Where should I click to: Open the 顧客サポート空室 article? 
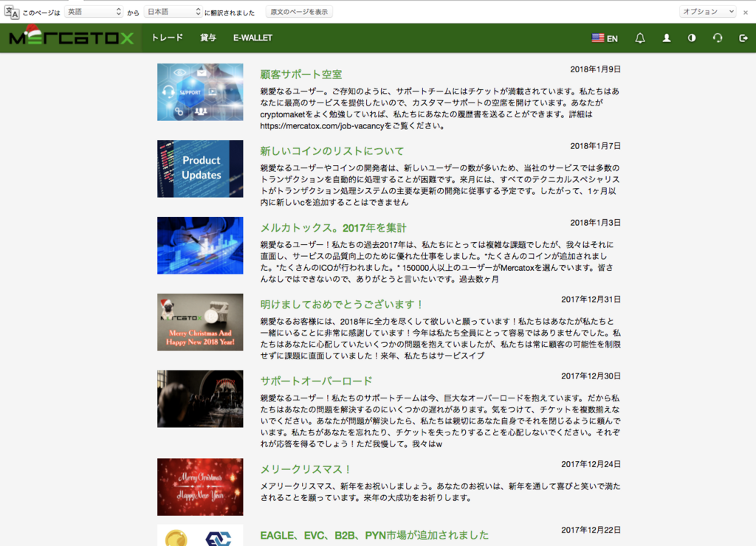[301, 75]
